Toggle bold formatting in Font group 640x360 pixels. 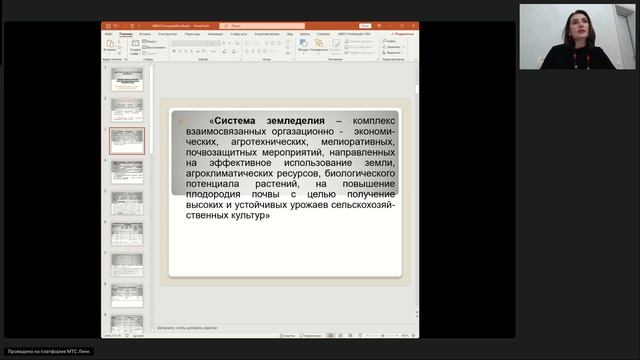click(174, 51)
